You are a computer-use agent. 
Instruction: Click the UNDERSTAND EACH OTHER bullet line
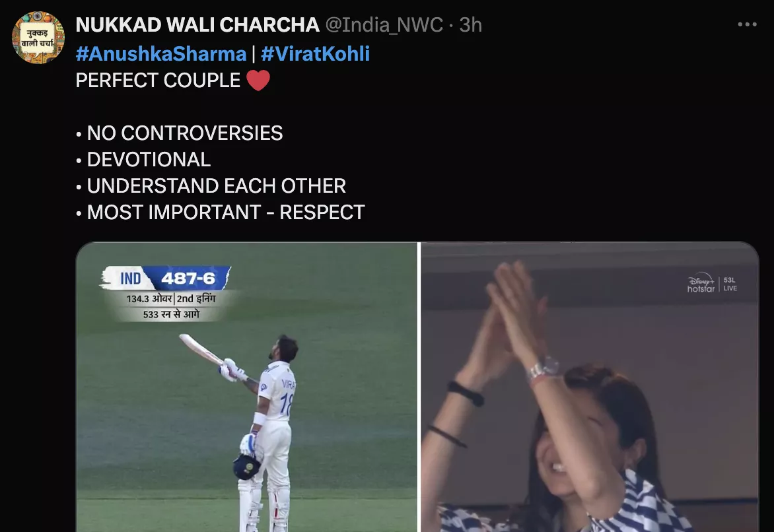pyautogui.click(x=211, y=186)
